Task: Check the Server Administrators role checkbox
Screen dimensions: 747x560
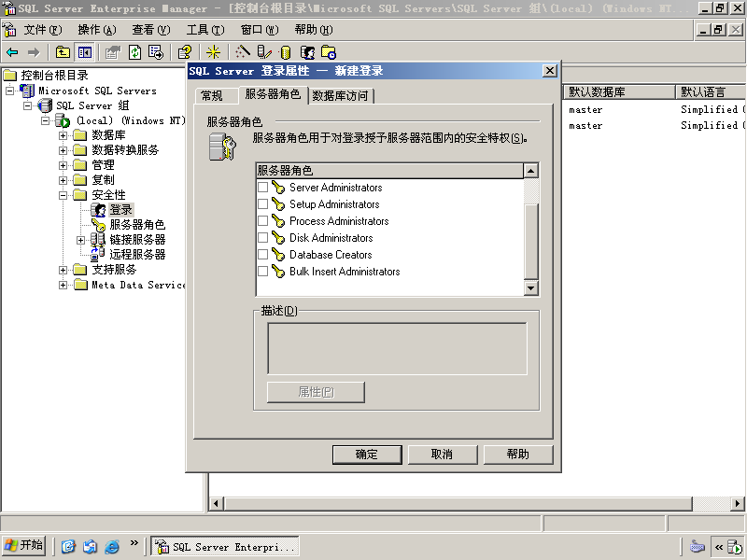Action: coord(262,188)
